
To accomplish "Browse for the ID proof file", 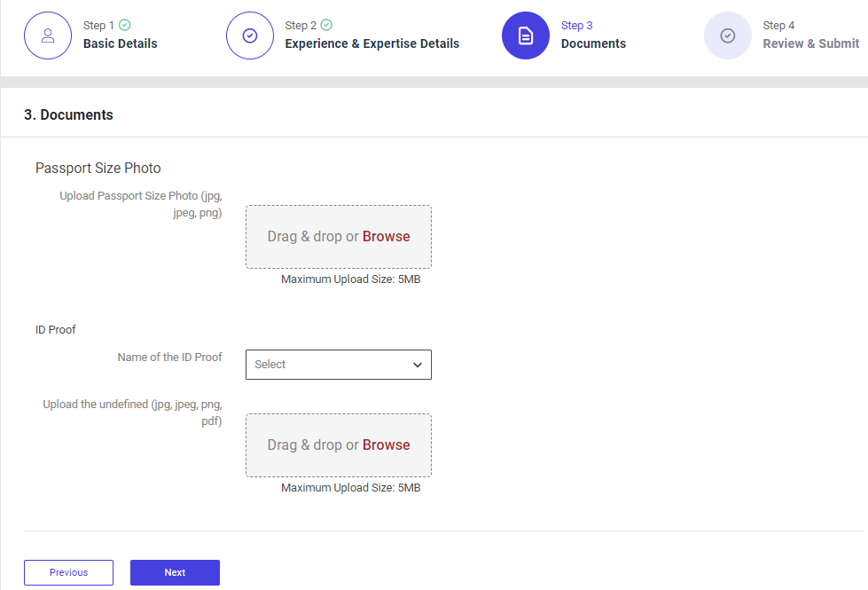I will [x=386, y=445].
